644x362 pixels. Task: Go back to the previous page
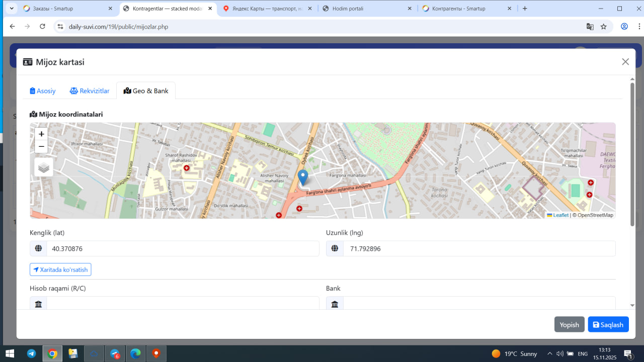(x=13, y=27)
